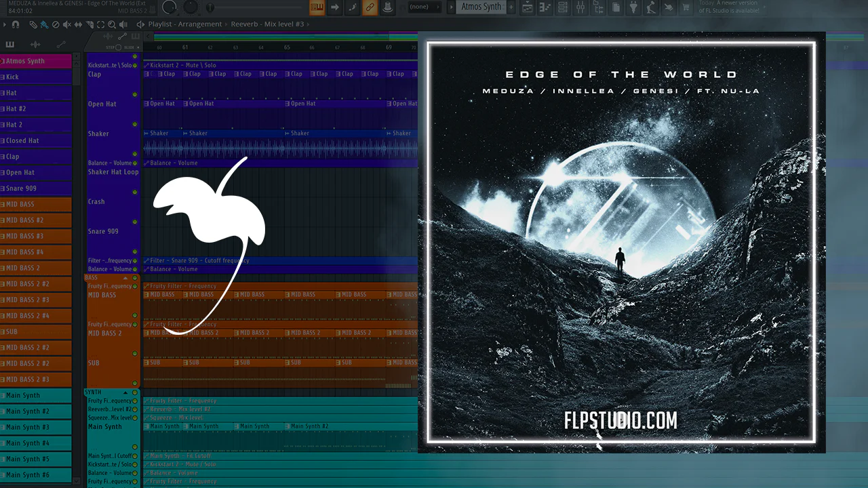868x488 pixels.
Task: Open the Playlist view icon
Action: click(528, 7)
